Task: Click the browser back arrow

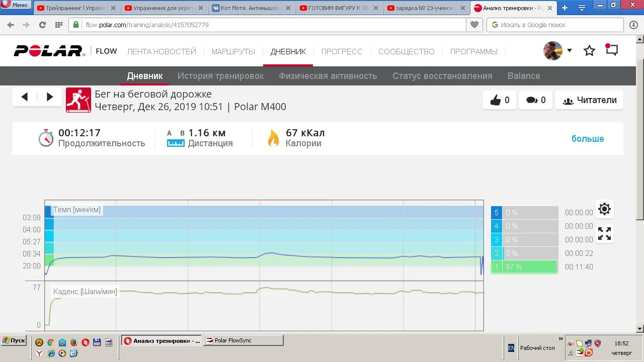Action: coord(11,25)
